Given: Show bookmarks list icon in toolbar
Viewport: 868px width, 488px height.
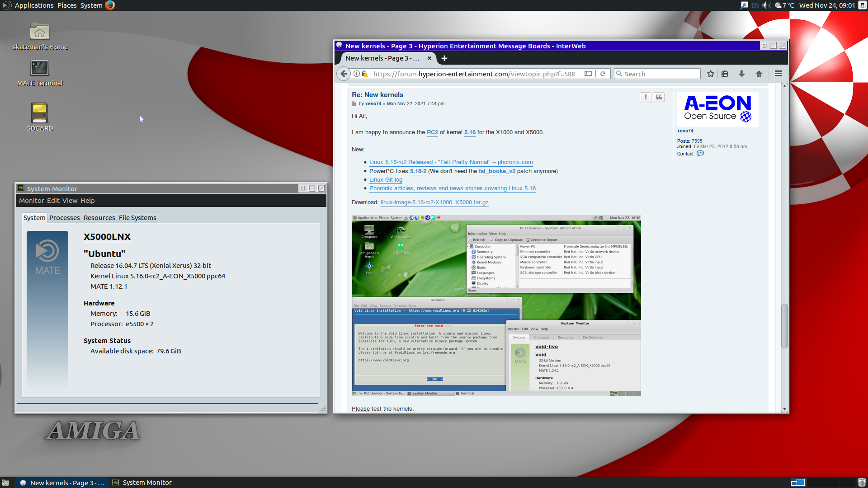Looking at the screenshot, I should pos(725,74).
